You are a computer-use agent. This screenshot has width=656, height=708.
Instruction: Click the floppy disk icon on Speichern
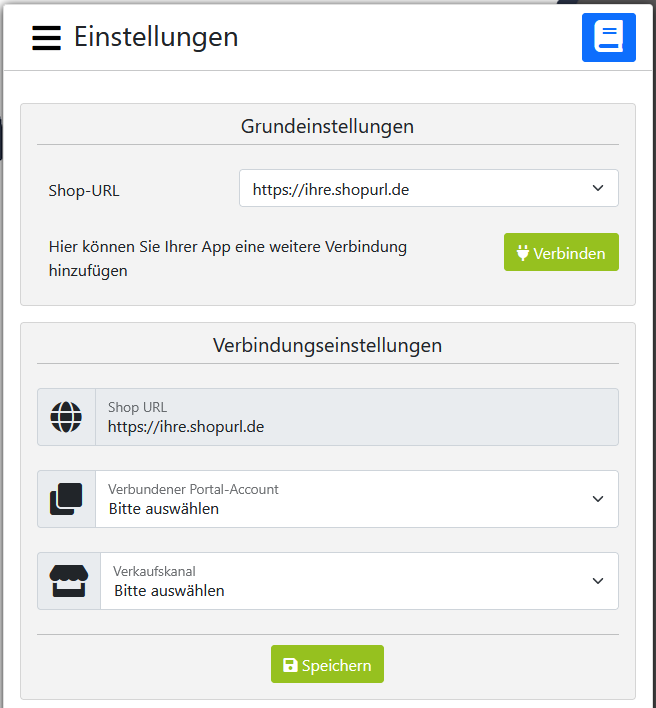(x=290, y=665)
